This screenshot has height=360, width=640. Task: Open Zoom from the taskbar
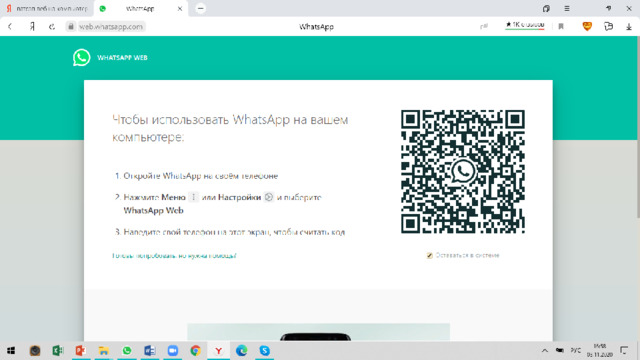click(173, 351)
